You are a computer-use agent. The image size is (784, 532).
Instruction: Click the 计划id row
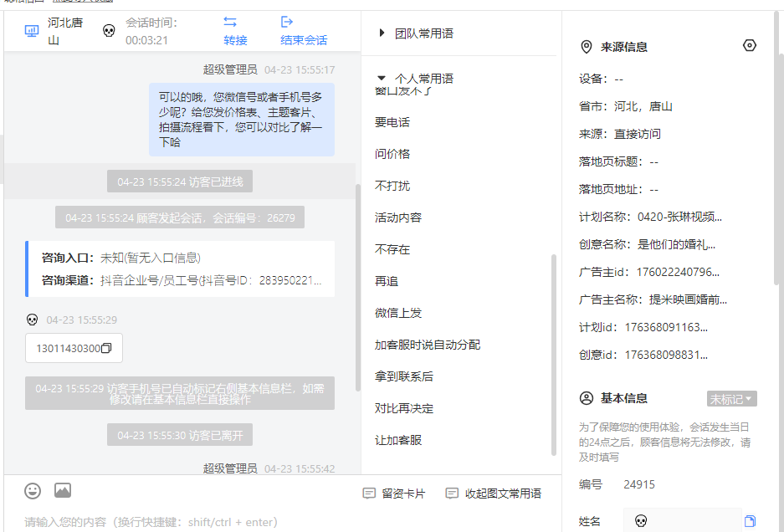[x=643, y=328]
